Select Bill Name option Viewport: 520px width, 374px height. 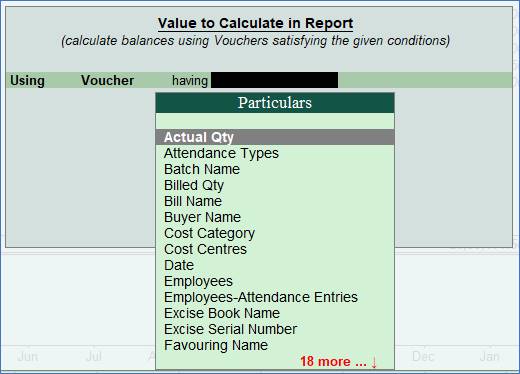[x=193, y=201]
